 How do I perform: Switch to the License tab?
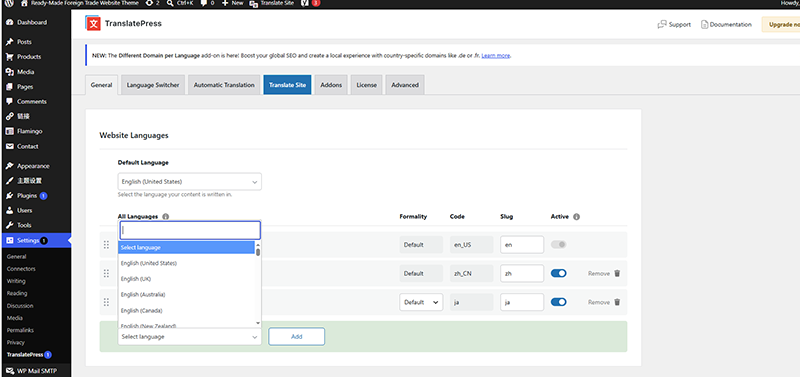click(x=366, y=85)
